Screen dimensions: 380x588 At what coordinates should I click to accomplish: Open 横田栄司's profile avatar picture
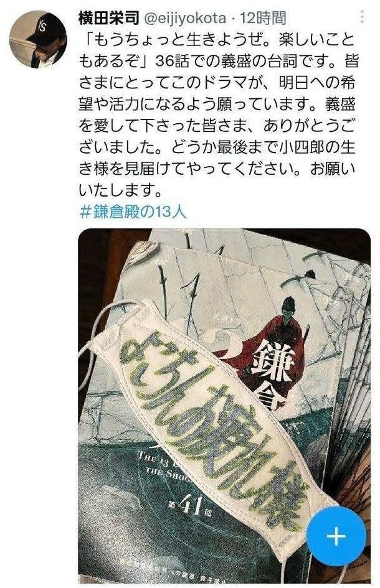38,40
